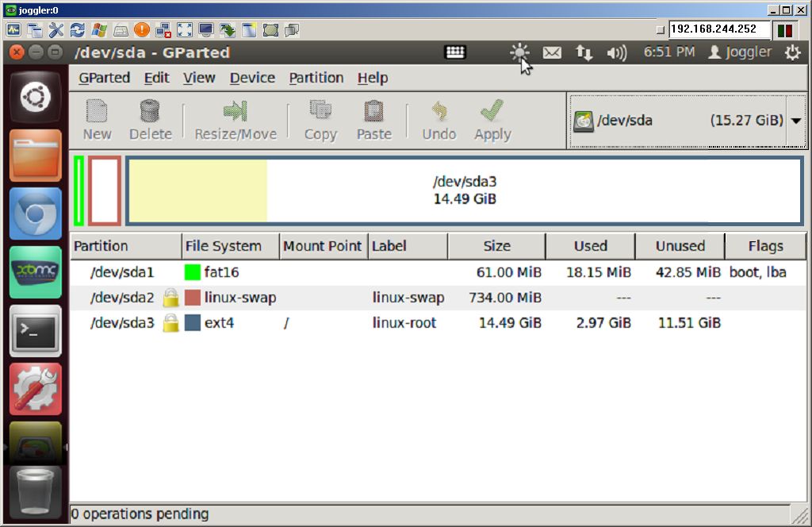Click the "linux-root" label cell
The width and height of the screenshot is (812, 527).
point(404,323)
